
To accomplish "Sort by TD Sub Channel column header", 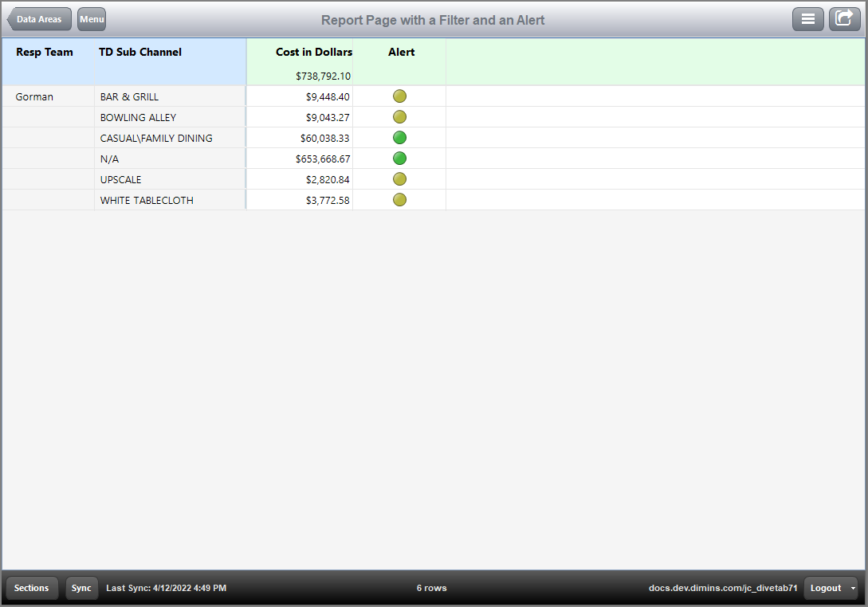I will coord(140,52).
